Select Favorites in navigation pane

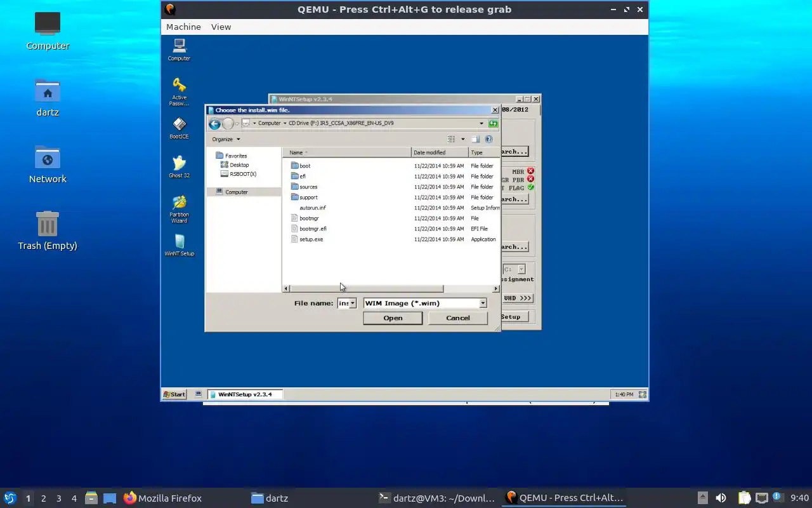[232, 156]
